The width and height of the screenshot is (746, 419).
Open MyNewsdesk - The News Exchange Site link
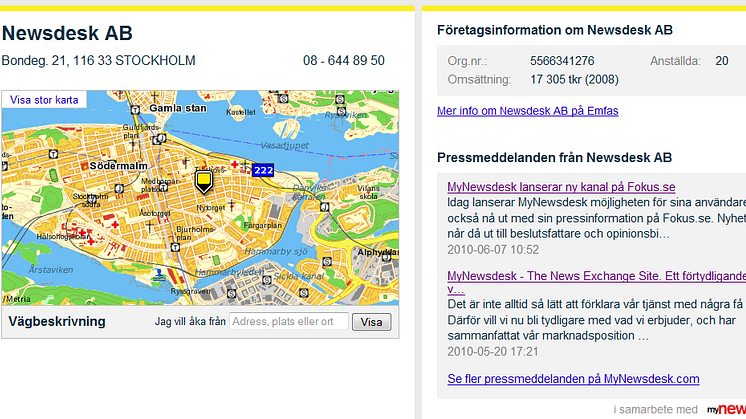(597, 282)
